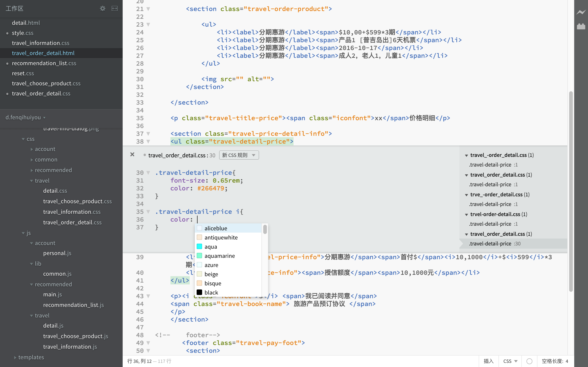Click the insert mode indicator in status bar
The image size is (588, 367).
tap(489, 361)
